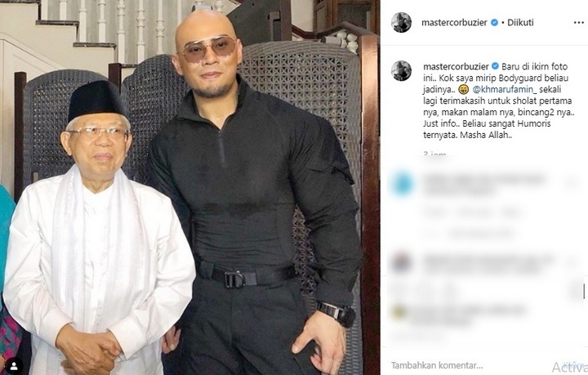Click the third blurred commenter avatar
The image size is (588, 375).
(x=399, y=312)
